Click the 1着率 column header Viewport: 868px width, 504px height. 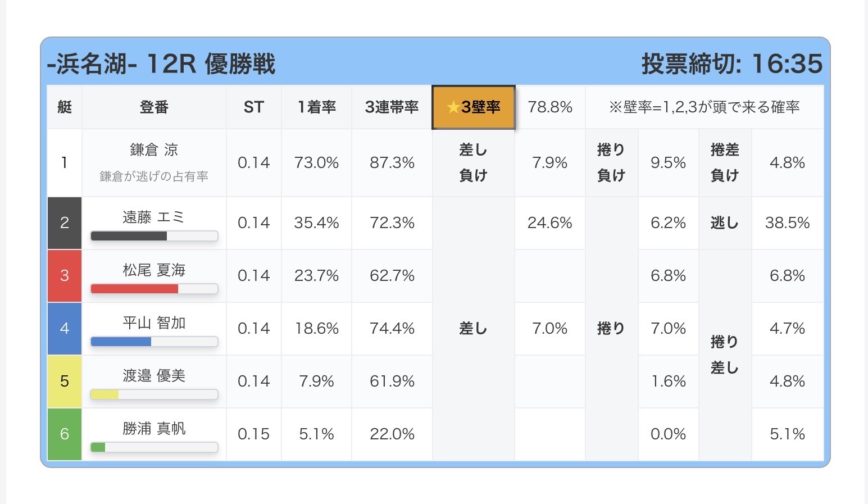316,107
